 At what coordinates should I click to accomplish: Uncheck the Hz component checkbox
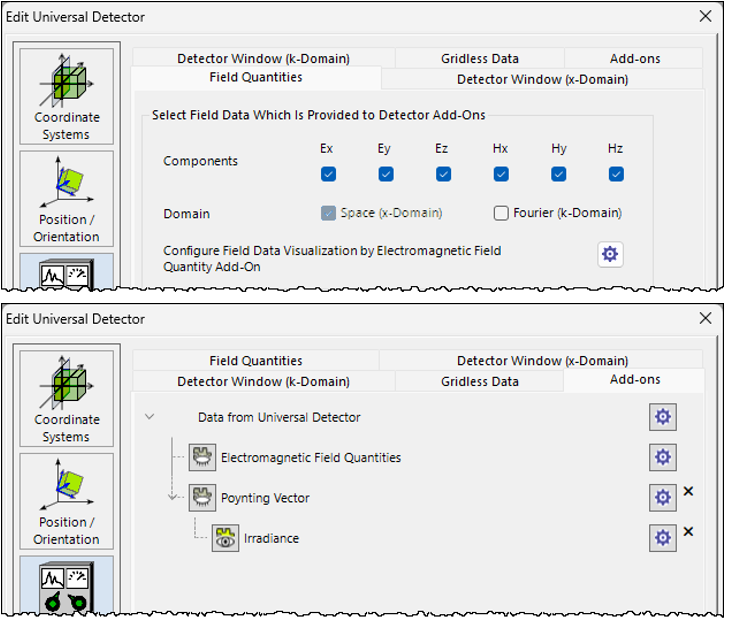click(x=616, y=174)
